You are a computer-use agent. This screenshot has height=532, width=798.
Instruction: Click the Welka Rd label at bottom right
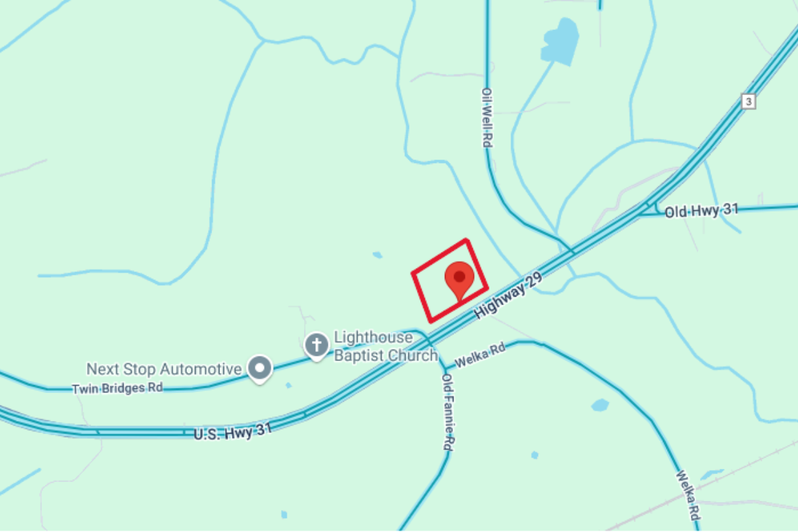(x=688, y=496)
